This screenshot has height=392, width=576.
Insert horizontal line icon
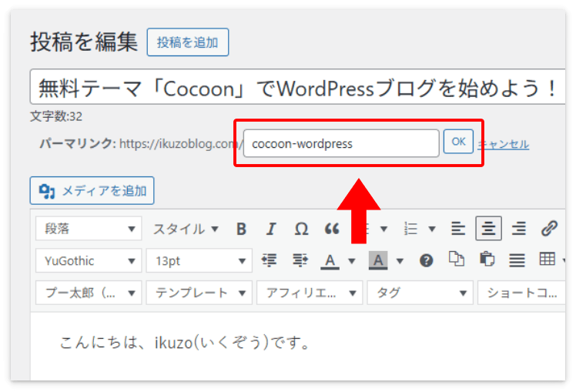point(517,261)
